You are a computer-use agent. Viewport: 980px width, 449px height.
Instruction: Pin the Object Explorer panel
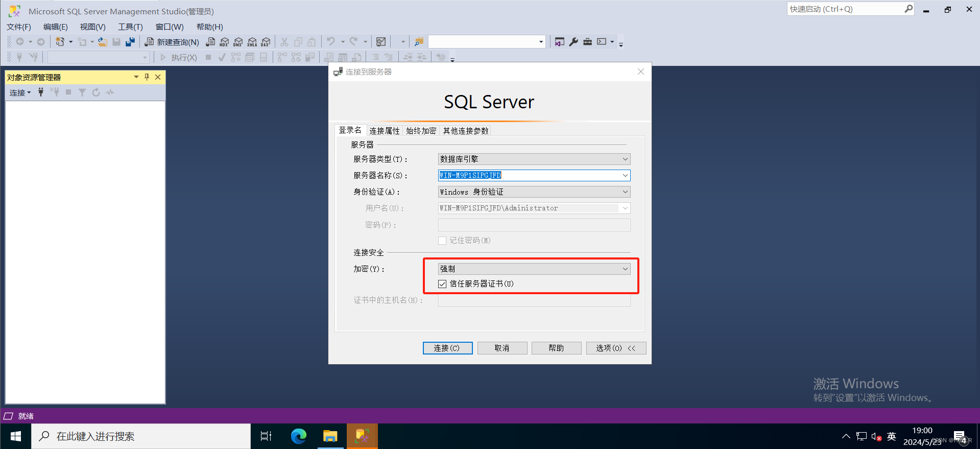pos(147,77)
